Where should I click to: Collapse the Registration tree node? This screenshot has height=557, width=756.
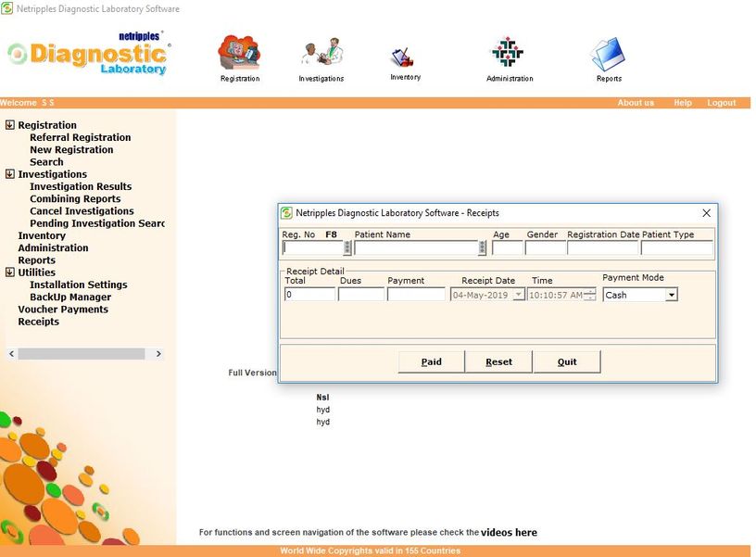tap(9, 125)
